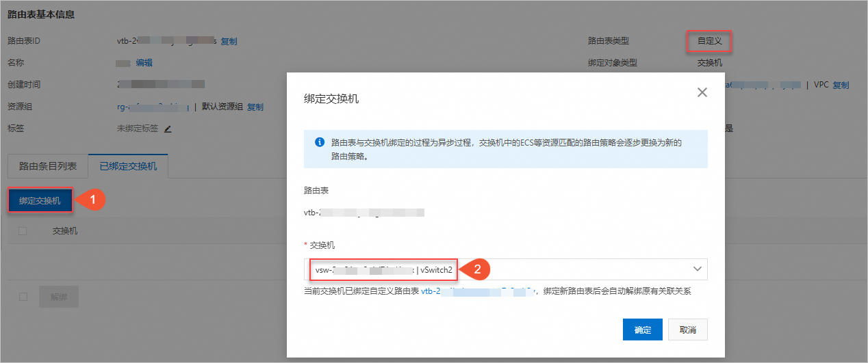868x363 pixels.
Task: Click the info icon in notice banner
Action: point(319,143)
